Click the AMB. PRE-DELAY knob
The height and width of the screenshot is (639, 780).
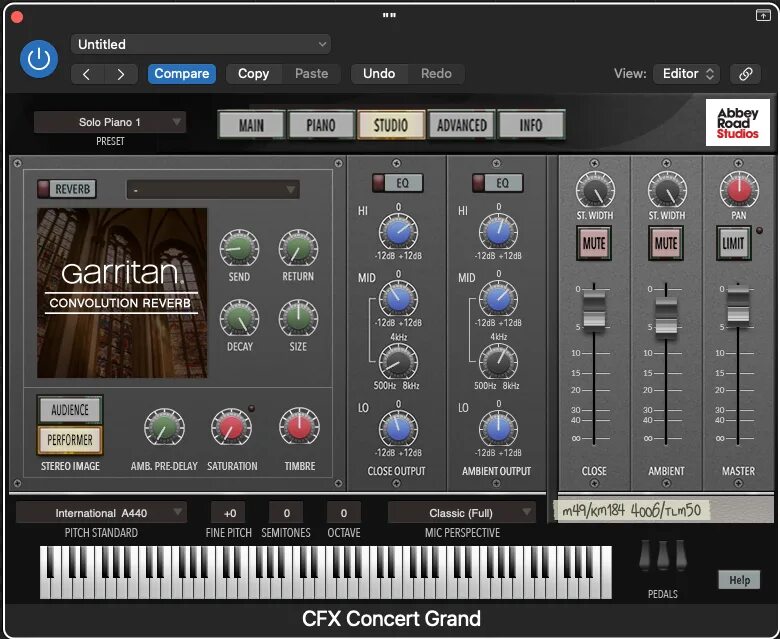tap(164, 427)
